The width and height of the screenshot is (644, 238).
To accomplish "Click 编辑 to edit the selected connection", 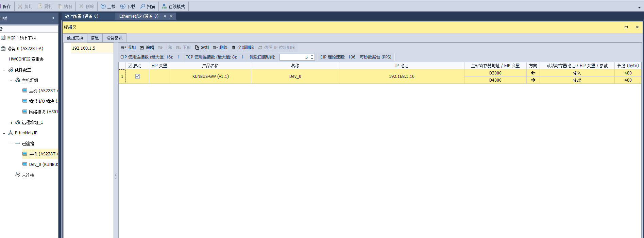I will [x=147, y=48].
